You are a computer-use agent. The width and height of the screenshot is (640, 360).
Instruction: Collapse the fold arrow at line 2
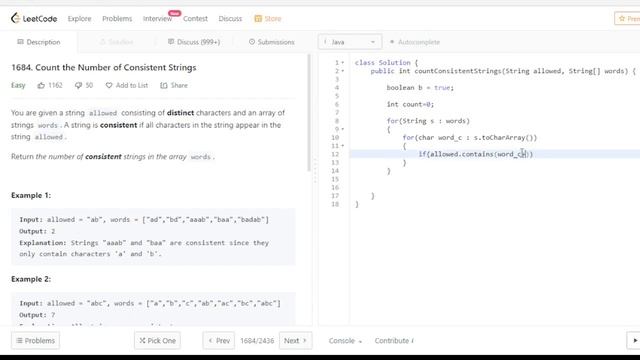click(x=343, y=71)
